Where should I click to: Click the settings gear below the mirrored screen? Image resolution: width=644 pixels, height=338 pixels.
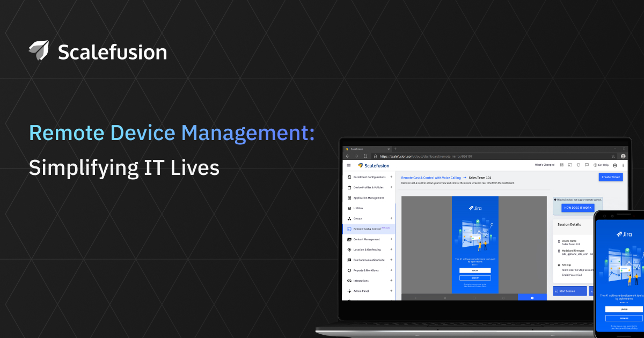click(x=532, y=297)
